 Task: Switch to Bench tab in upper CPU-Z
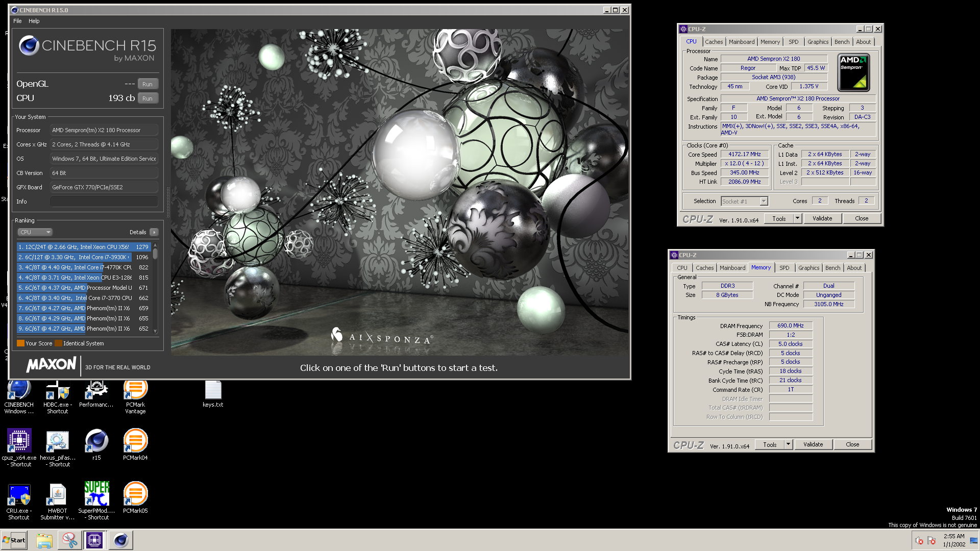[842, 42]
